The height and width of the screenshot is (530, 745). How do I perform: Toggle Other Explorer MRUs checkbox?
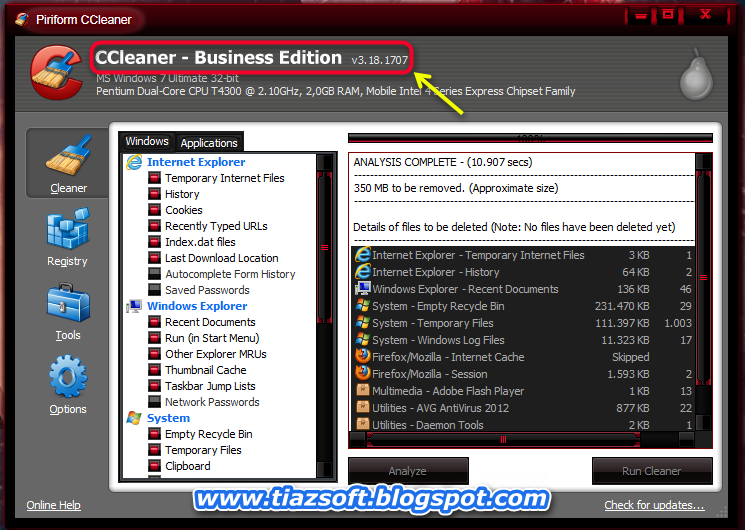pos(154,354)
